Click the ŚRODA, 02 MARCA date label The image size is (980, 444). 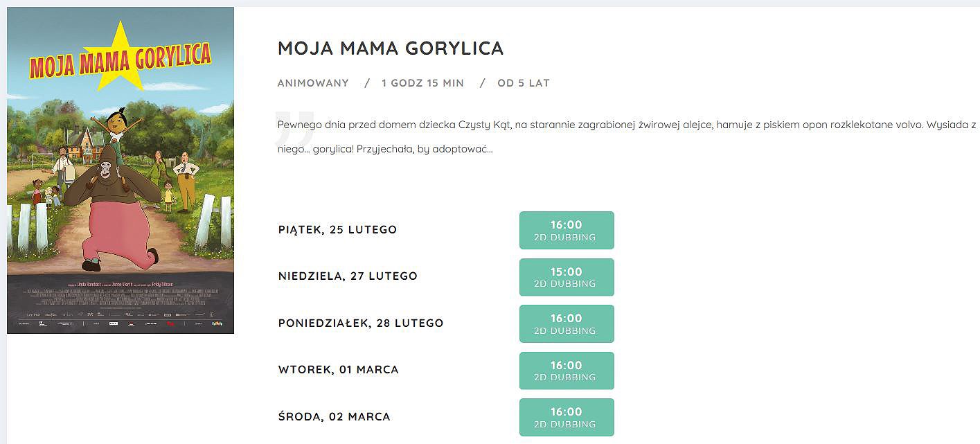click(x=334, y=417)
